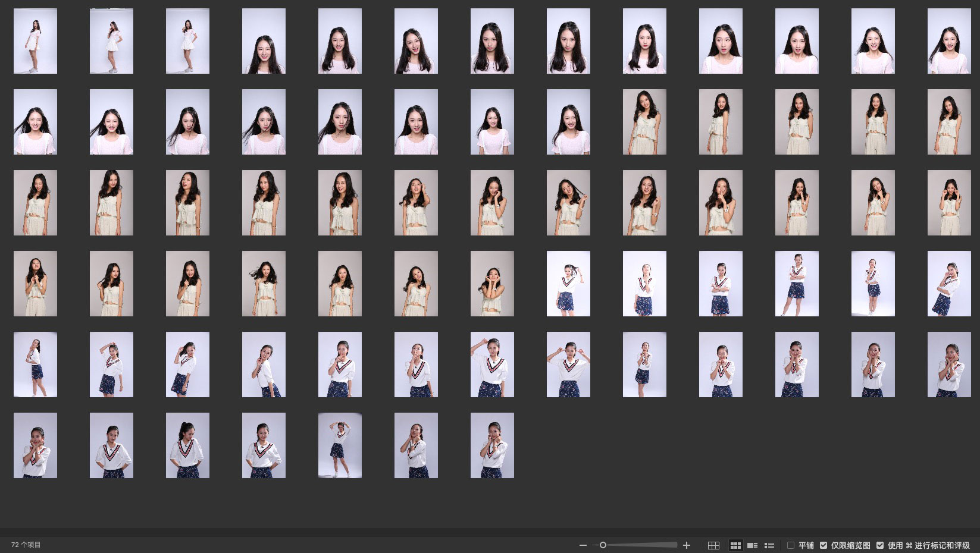Click the minus icon to shrink thumbnails
The height and width of the screenshot is (553, 980).
pyautogui.click(x=583, y=545)
